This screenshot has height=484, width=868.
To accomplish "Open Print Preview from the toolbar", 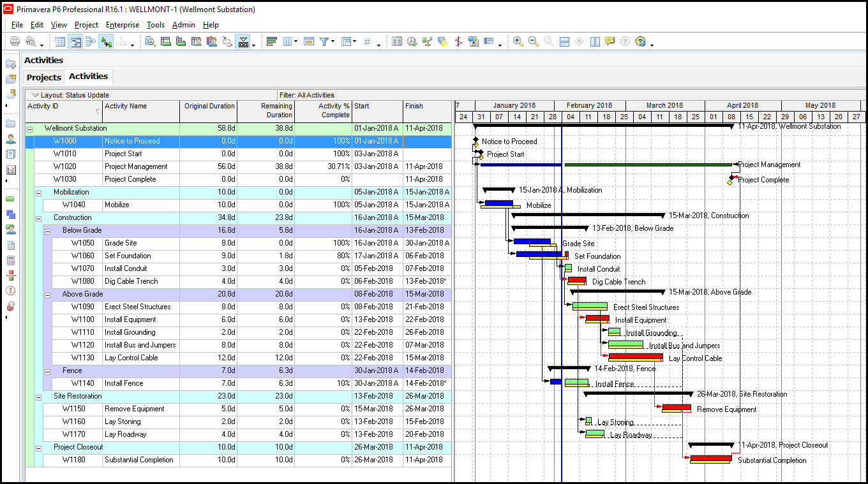I will [29, 41].
